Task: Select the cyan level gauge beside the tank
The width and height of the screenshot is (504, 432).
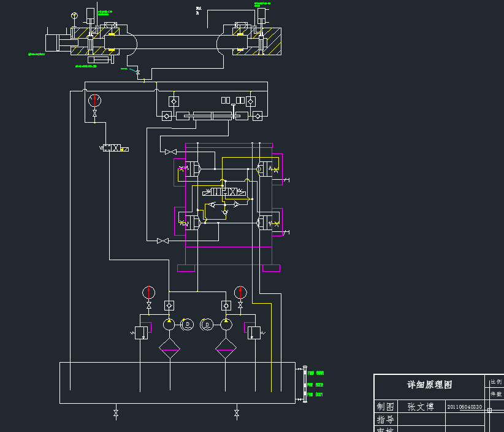Action: coord(305,384)
